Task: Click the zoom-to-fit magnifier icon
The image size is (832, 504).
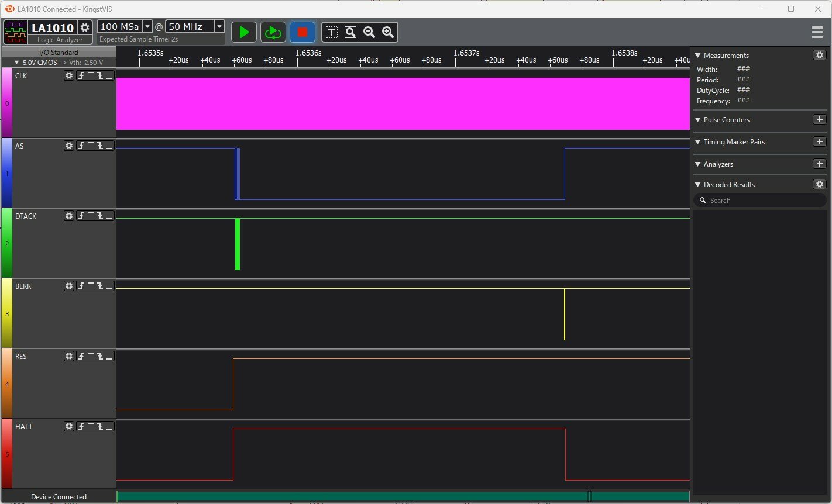Action: point(350,32)
